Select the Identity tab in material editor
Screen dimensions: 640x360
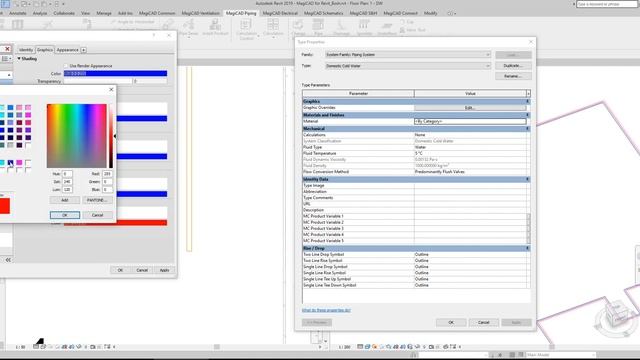pyautogui.click(x=26, y=50)
